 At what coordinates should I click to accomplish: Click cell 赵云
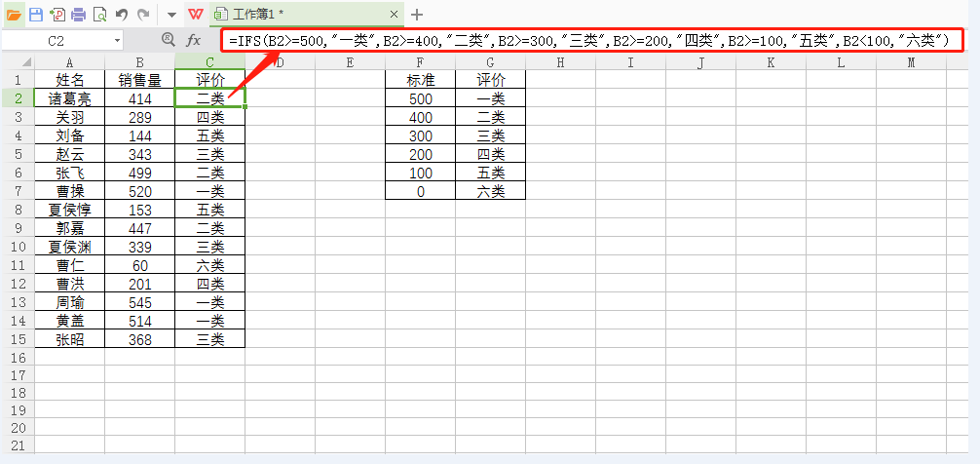pos(69,154)
